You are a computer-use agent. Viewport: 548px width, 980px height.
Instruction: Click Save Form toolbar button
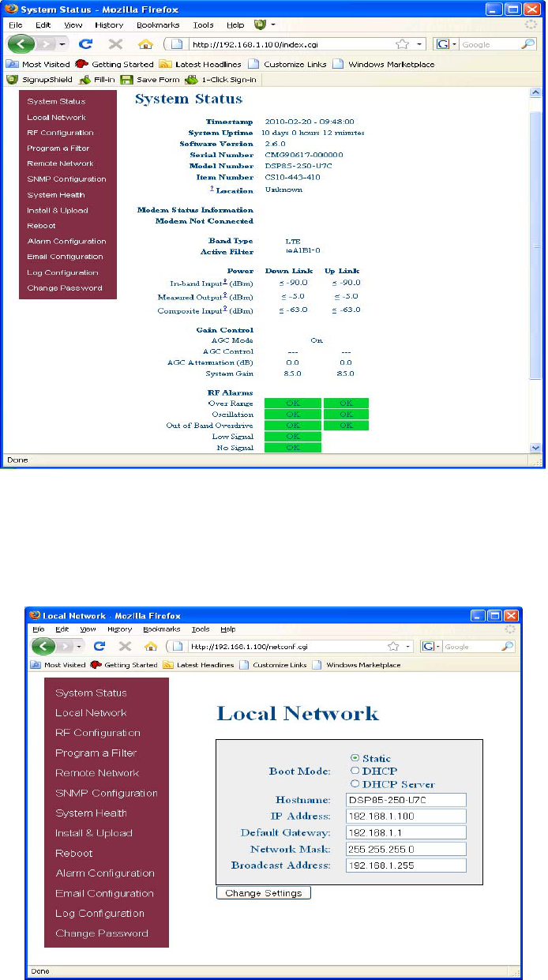[150, 80]
